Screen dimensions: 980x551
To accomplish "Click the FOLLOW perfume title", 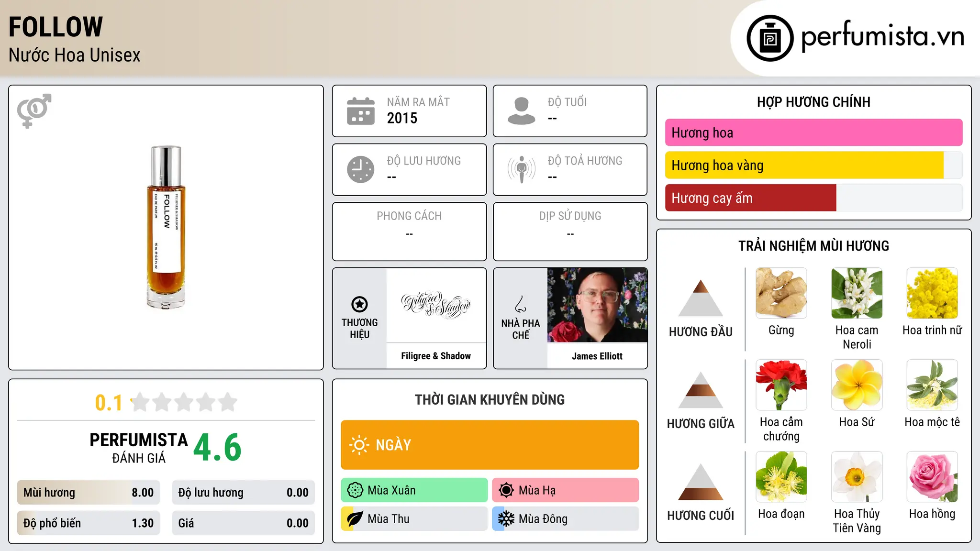I will [56, 27].
